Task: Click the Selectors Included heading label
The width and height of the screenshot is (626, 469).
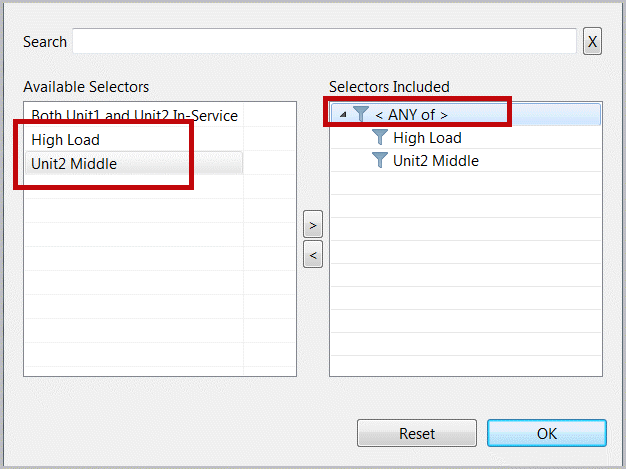Action: 389,87
